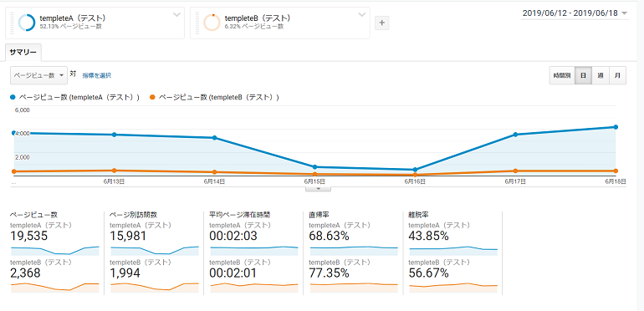Screen dimensions: 644x311
Task: Click the ページビュー数 19,535 value
Action: [28, 236]
